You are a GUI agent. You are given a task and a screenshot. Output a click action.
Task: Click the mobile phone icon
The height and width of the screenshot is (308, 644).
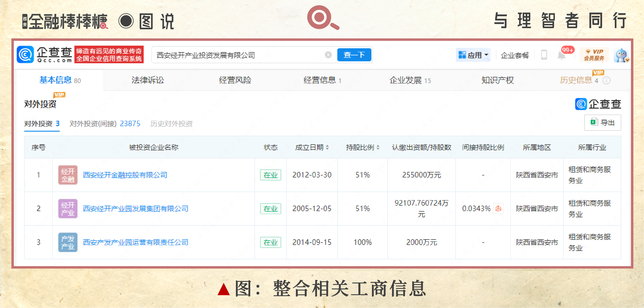[544, 55]
